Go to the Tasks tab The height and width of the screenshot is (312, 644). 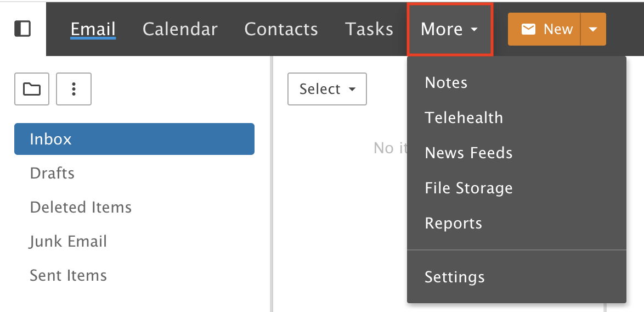(369, 29)
